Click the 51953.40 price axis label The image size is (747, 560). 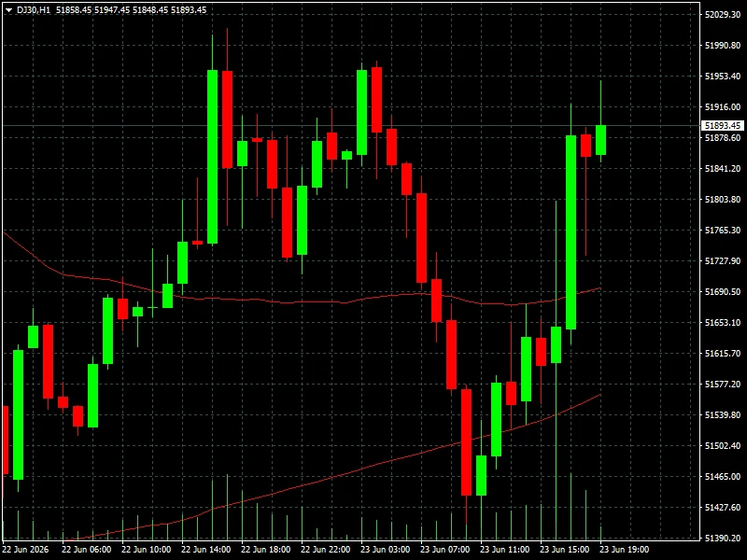pos(723,77)
